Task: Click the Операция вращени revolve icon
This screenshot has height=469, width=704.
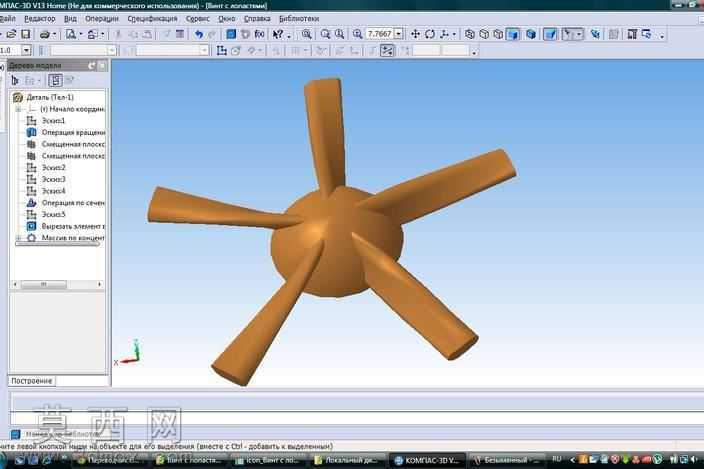Action: (31, 132)
